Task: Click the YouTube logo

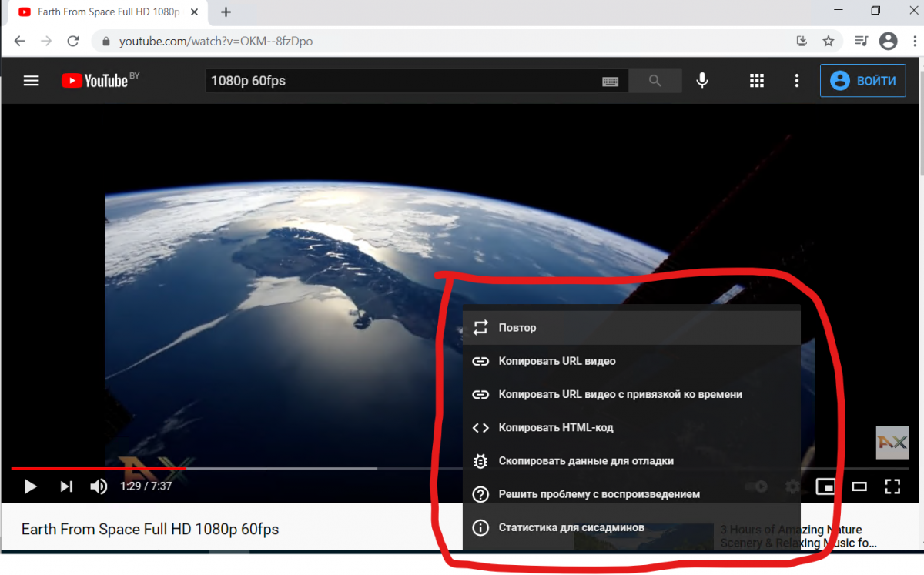Action: [95, 81]
